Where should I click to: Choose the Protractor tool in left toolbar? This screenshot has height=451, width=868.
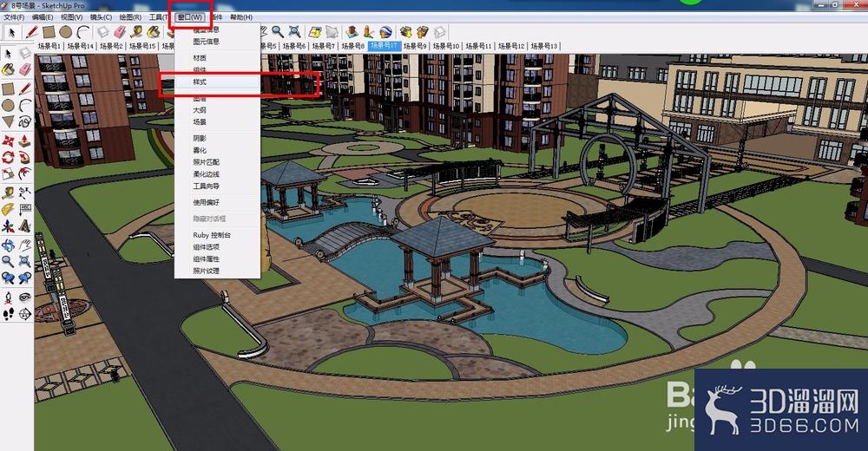pos(9,209)
